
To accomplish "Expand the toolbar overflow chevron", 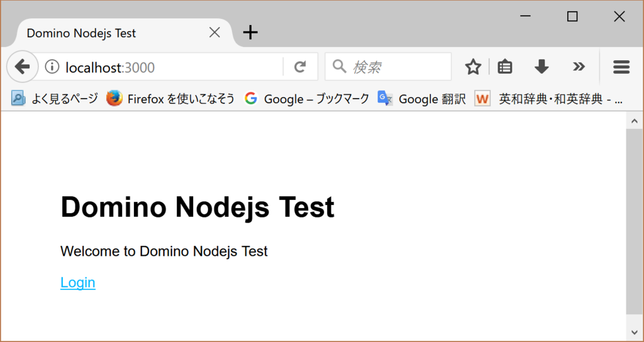I will tap(579, 67).
